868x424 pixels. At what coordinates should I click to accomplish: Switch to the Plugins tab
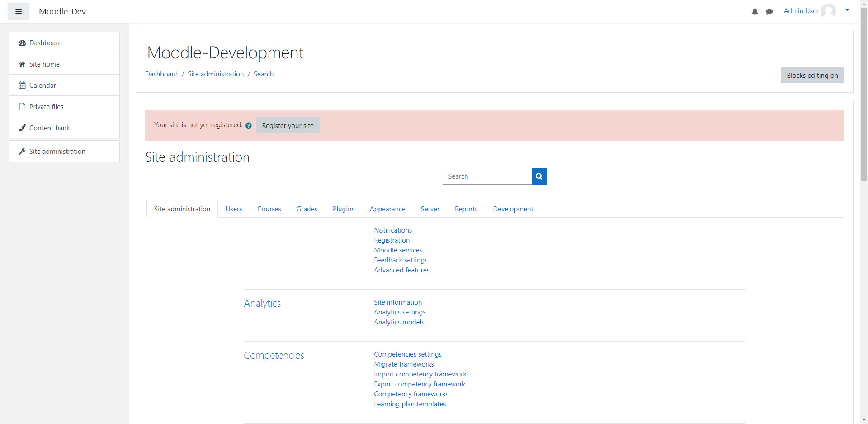coord(343,209)
